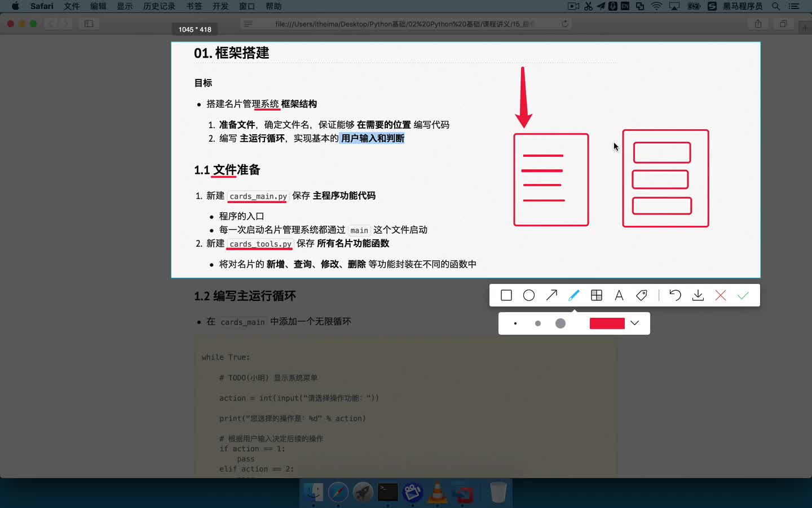Select the smallest pen stroke size
Image resolution: width=812 pixels, height=508 pixels.
tap(515, 323)
